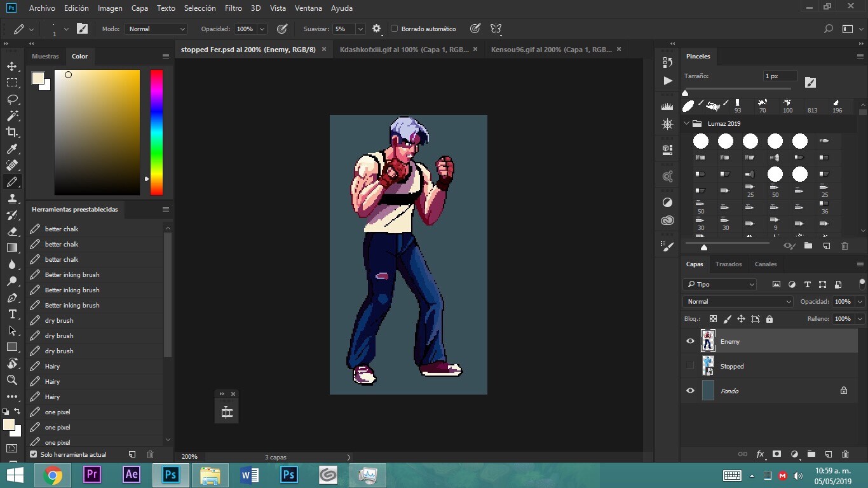Open the Histogram panel icon
The height and width of the screenshot is (488, 868).
667,106
